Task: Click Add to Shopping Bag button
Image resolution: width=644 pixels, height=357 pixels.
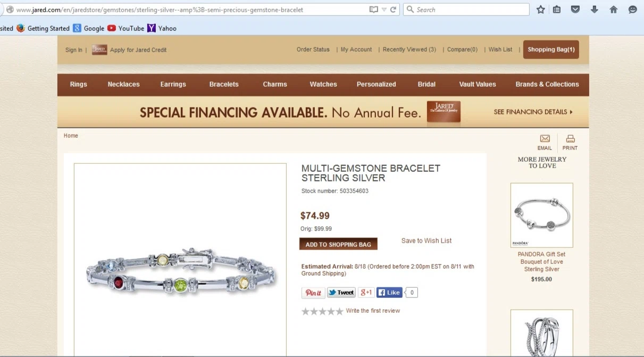Action: pos(338,244)
